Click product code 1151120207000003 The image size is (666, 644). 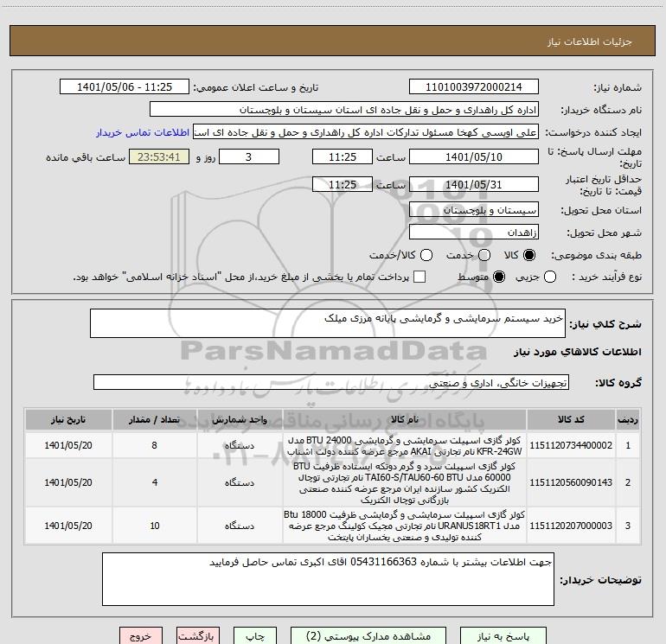(x=571, y=526)
